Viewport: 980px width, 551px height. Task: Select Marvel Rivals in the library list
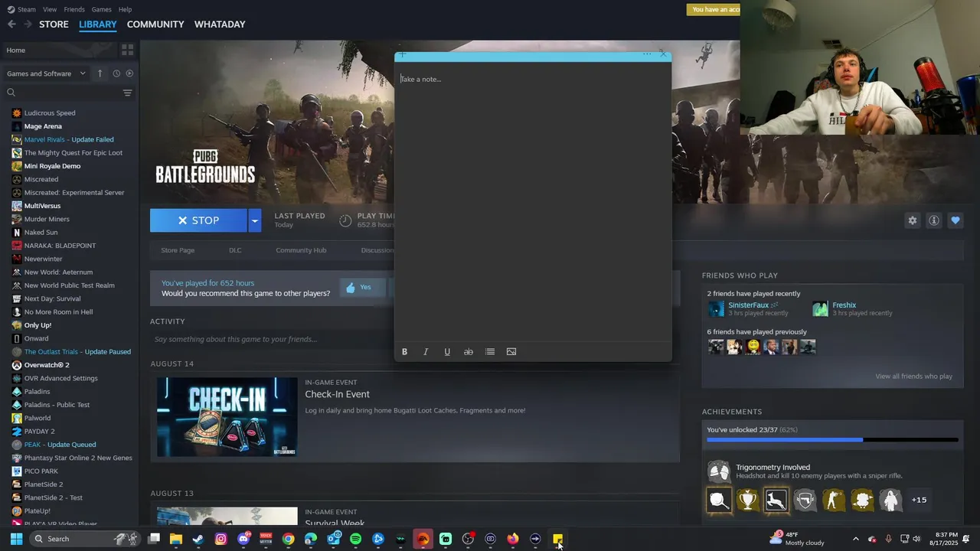click(x=69, y=139)
